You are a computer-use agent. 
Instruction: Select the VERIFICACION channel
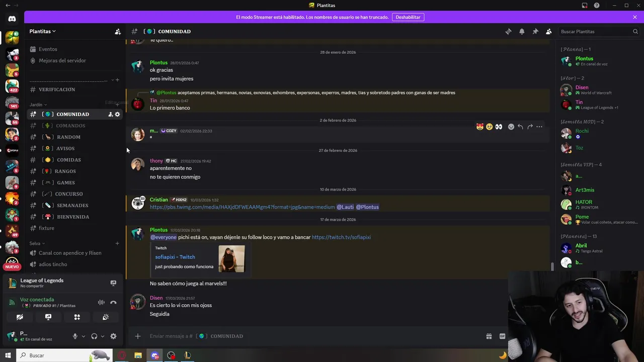(x=57, y=89)
